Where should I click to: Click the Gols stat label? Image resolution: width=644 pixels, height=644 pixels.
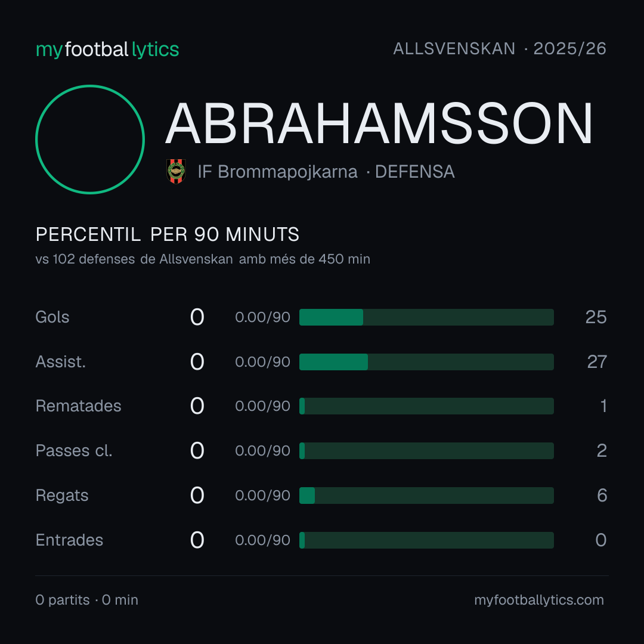click(52, 317)
